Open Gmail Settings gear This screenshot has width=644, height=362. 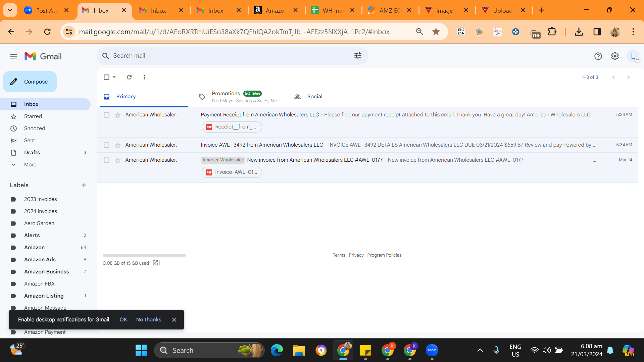click(615, 56)
